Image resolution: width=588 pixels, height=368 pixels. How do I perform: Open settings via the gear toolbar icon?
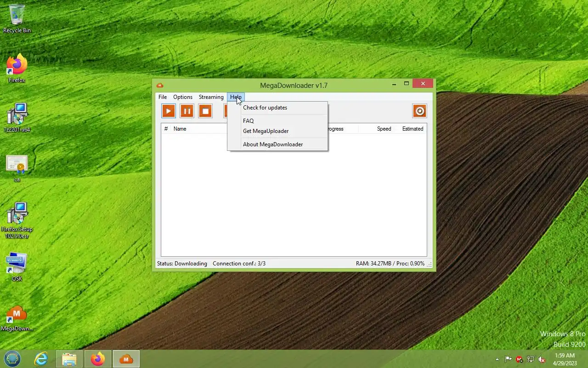click(419, 111)
